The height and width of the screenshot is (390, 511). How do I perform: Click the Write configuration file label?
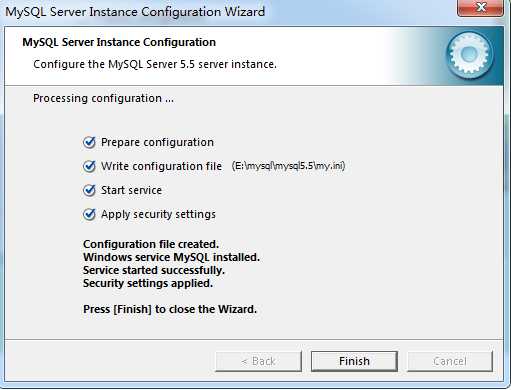161,166
